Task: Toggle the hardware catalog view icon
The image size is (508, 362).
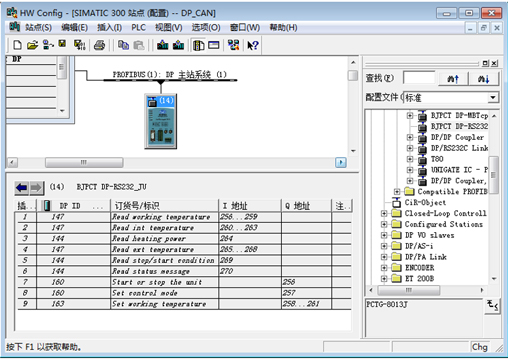Action: [199, 45]
